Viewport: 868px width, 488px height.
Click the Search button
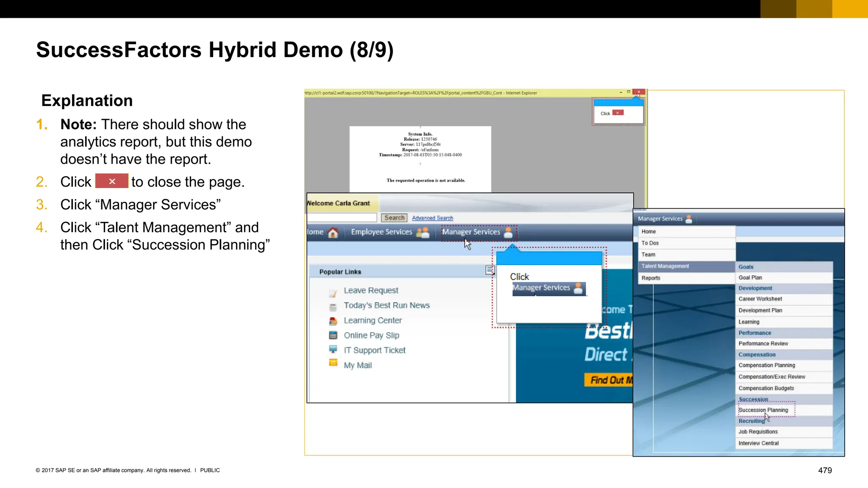tap(394, 218)
